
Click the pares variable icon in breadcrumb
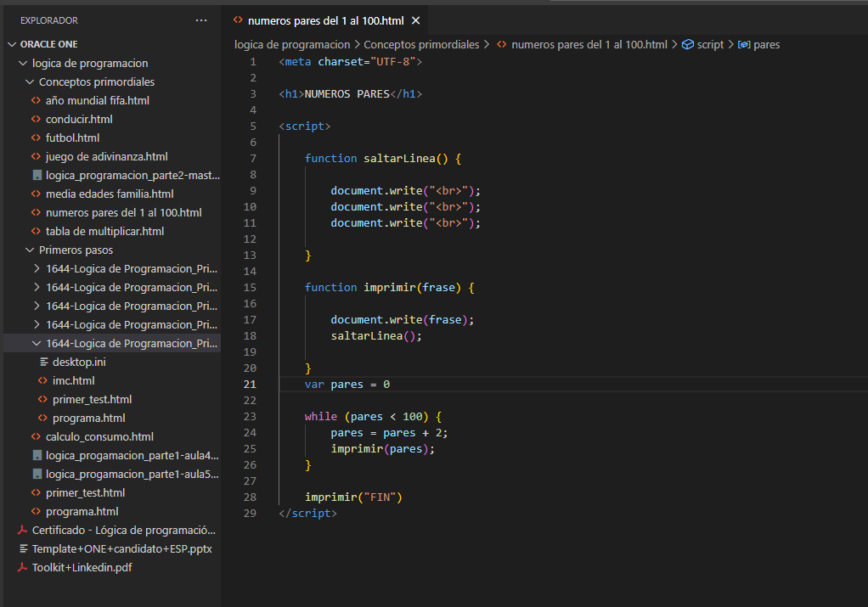[743, 45]
